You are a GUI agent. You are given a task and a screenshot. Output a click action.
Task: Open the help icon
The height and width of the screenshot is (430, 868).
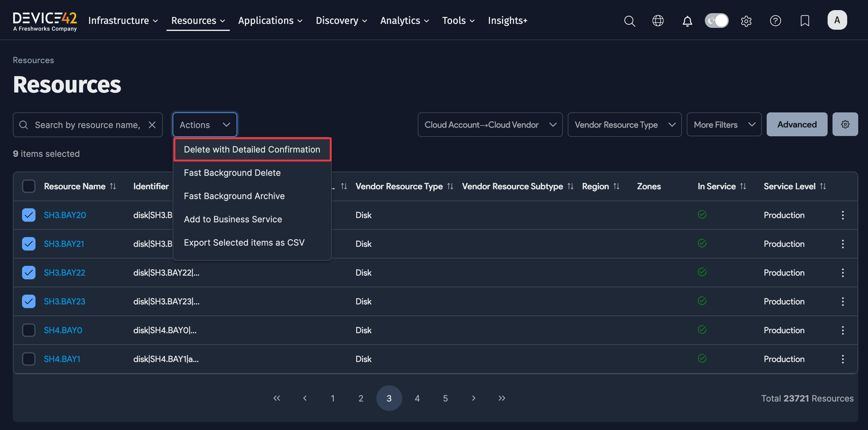pos(775,21)
